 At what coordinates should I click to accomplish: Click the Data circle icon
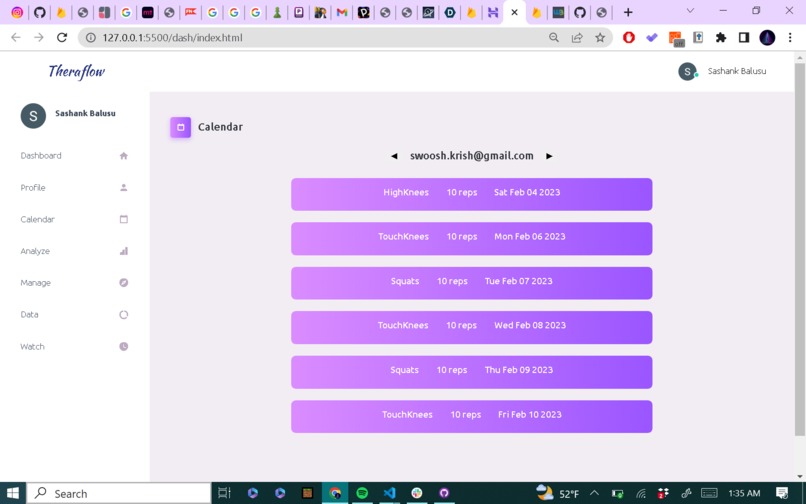123,315
